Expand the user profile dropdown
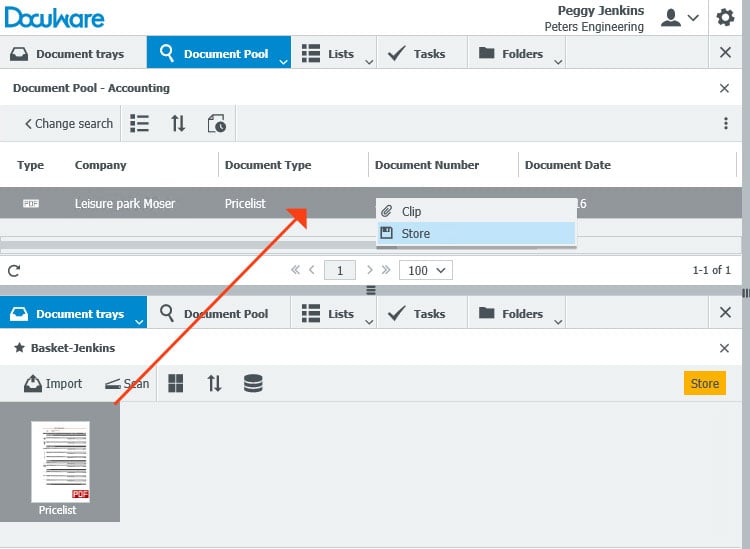Screen dimensions: 750x549 click(680, 18)
